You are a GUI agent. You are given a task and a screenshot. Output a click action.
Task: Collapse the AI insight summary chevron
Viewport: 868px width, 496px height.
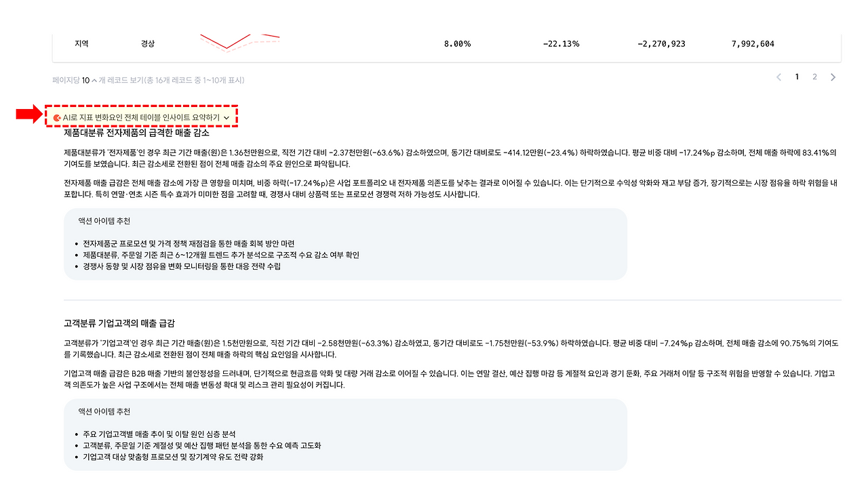click(226, 118)
